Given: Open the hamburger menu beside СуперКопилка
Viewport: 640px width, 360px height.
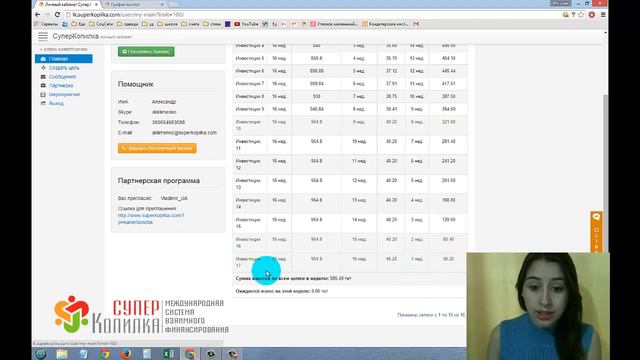Looking at the screenshot, I should click(43, 36).
